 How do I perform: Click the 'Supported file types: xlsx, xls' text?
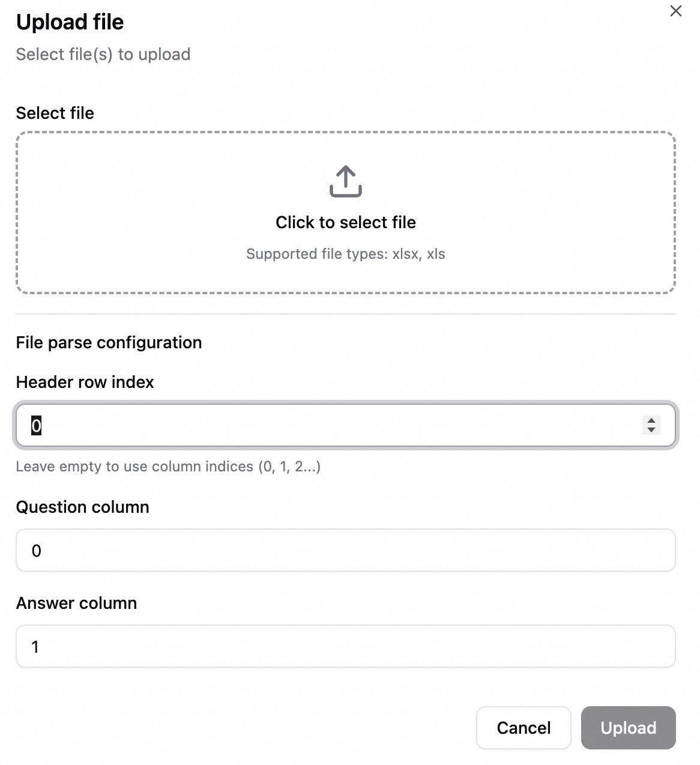(346, 254)
